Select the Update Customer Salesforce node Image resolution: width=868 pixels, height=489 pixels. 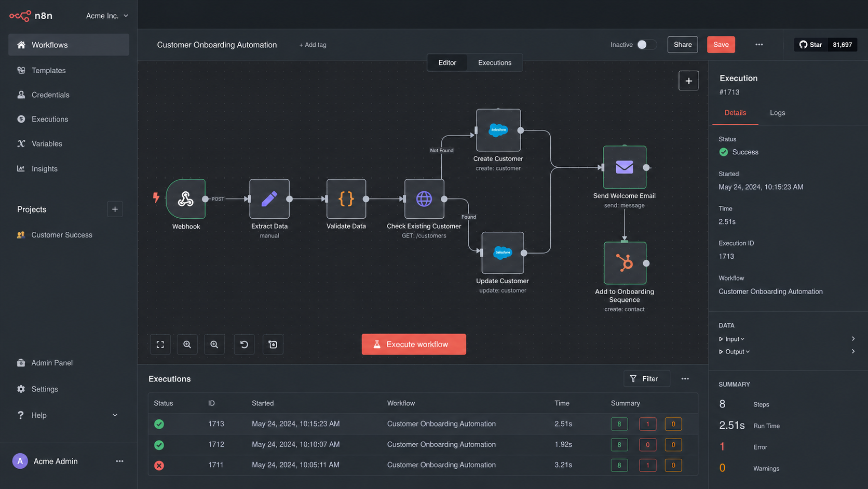click(503, 253)
